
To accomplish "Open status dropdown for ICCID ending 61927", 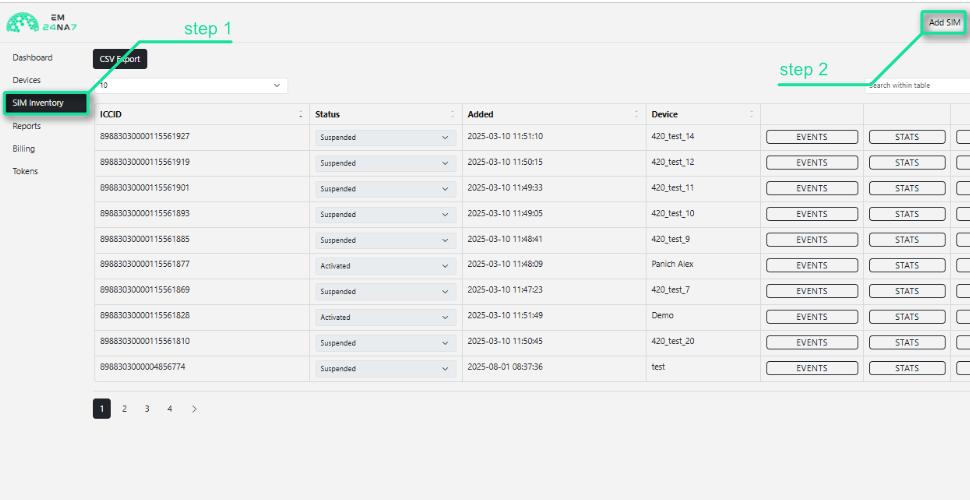I will [385, 137].
